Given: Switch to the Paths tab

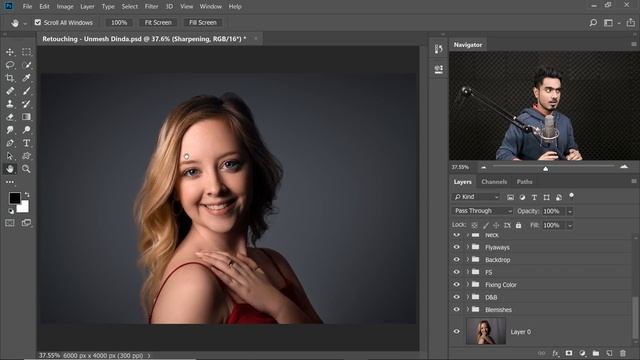Looking at the screenshot, I should pos(524,182).
